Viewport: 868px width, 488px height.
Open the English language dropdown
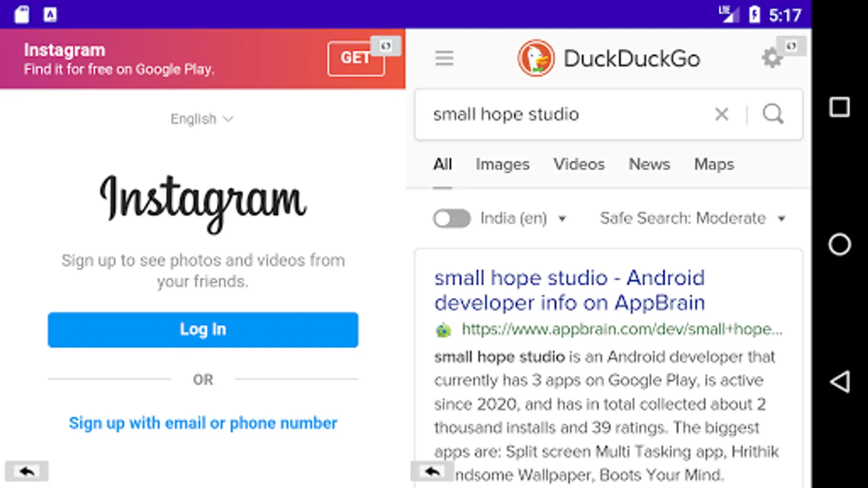tap(202, 119)
